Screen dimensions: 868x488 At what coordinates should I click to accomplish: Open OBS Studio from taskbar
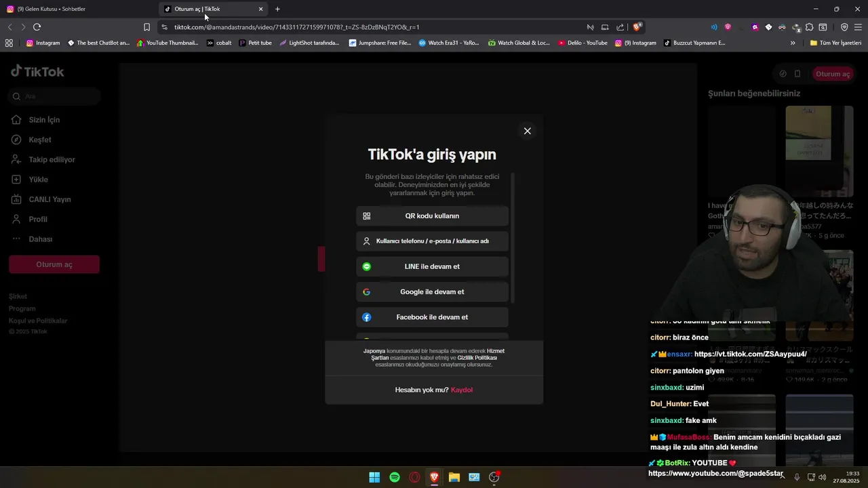(494, 477)
